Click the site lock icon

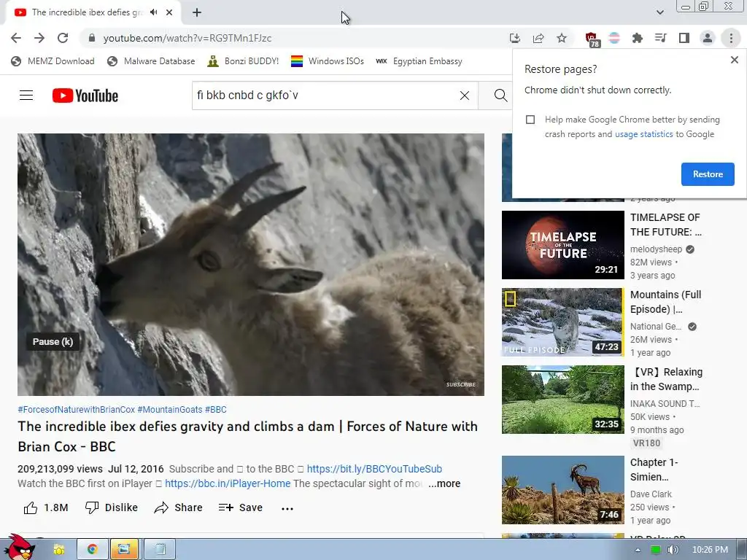pyautogui.click(x=92, y=38)
